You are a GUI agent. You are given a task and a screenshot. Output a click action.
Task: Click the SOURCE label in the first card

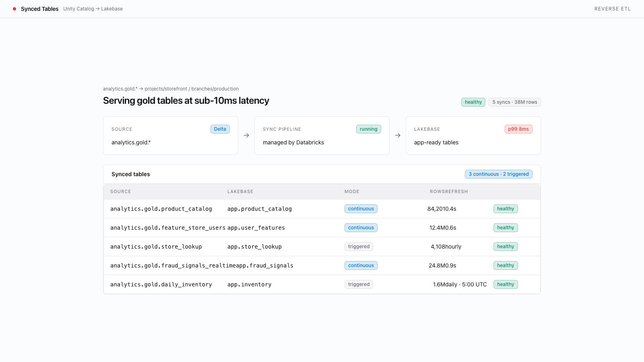click(x=122, y=129)
